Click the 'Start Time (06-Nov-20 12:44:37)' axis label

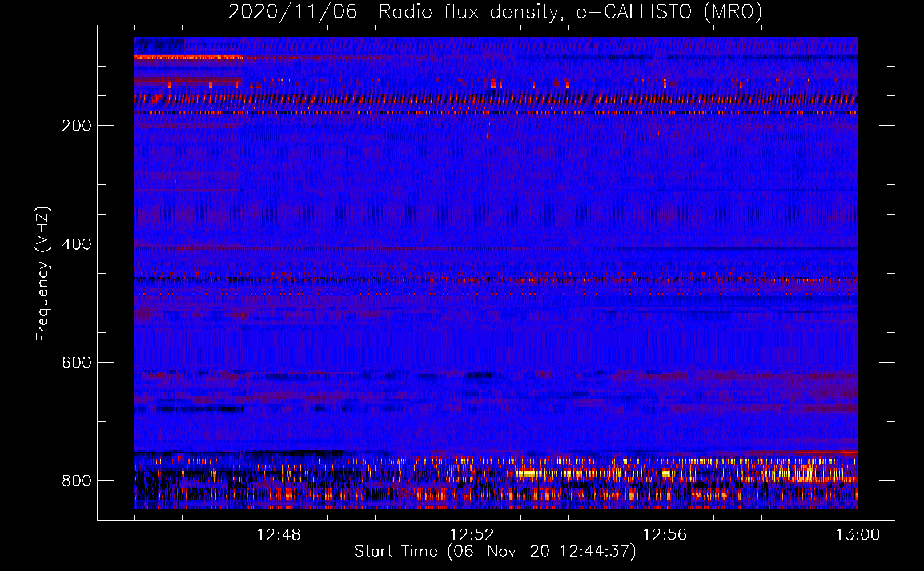coord(495,552)
